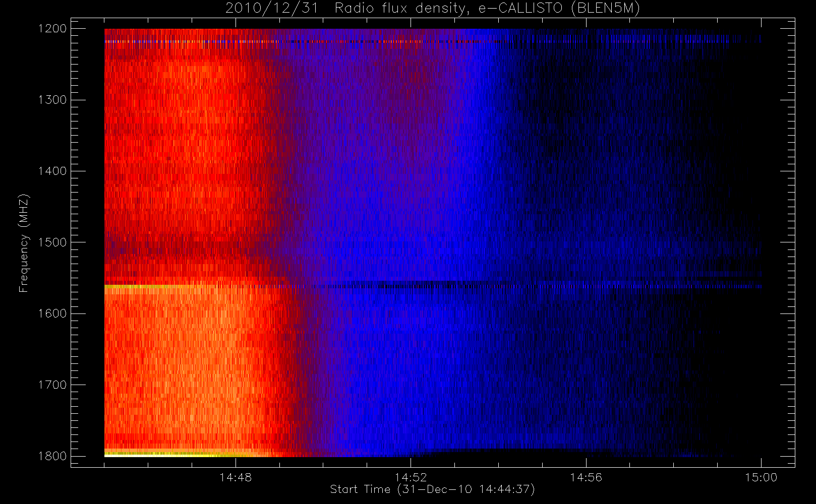Click the 15:00 time tick label

point(761,477)
